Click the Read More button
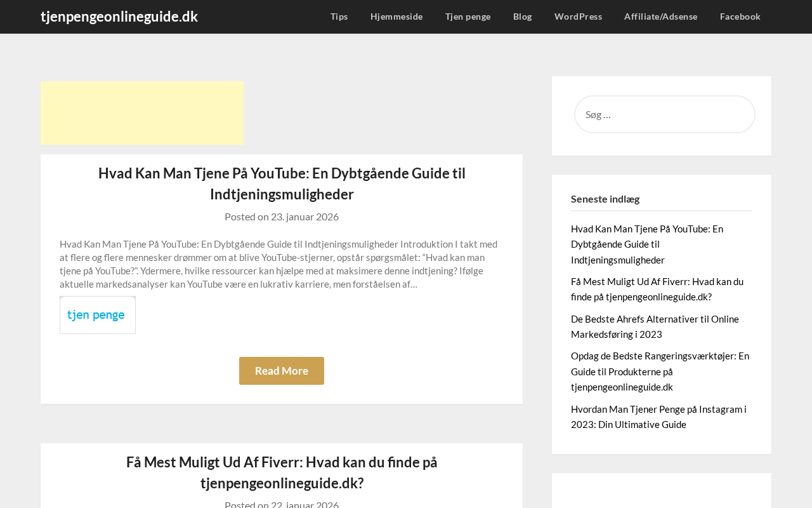This screenshot has width=812, height=508. point(282,371)
